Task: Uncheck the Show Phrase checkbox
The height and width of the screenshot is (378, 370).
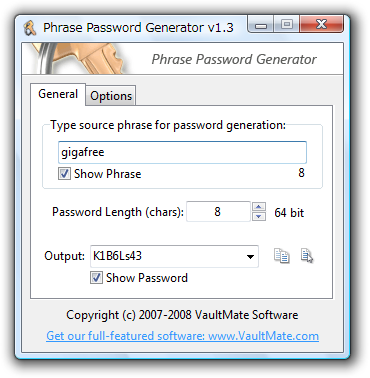Action: 64,174
